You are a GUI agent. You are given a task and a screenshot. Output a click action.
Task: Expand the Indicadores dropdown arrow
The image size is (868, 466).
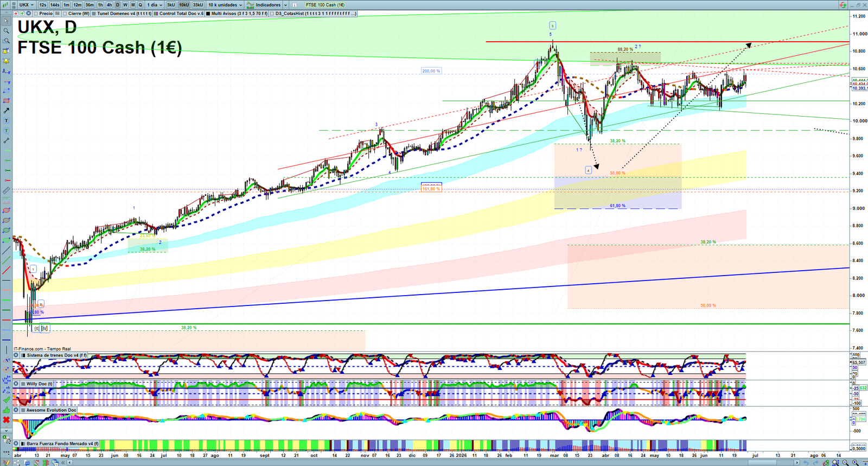(285, 5)
